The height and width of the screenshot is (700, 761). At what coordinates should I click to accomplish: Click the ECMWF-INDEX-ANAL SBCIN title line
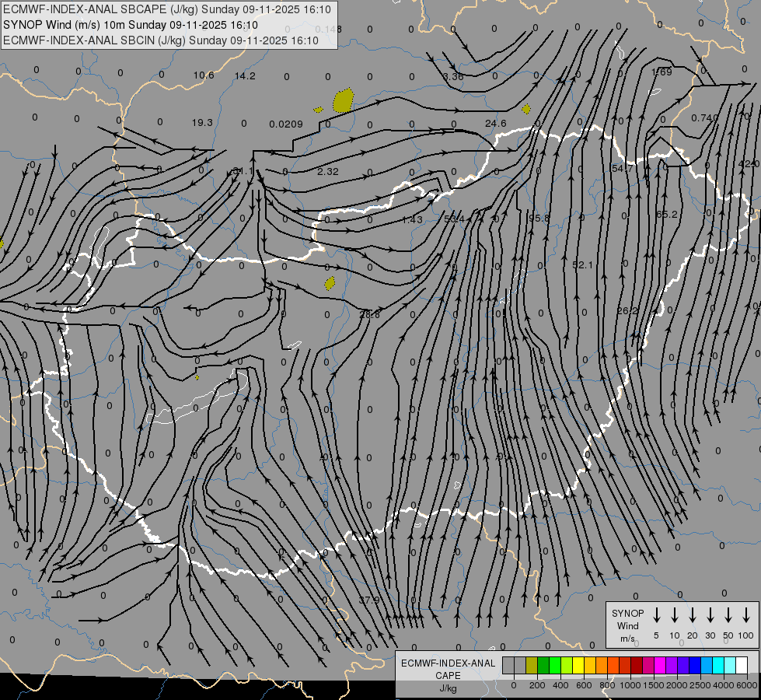pyautogui.click(x=161, y=40)
